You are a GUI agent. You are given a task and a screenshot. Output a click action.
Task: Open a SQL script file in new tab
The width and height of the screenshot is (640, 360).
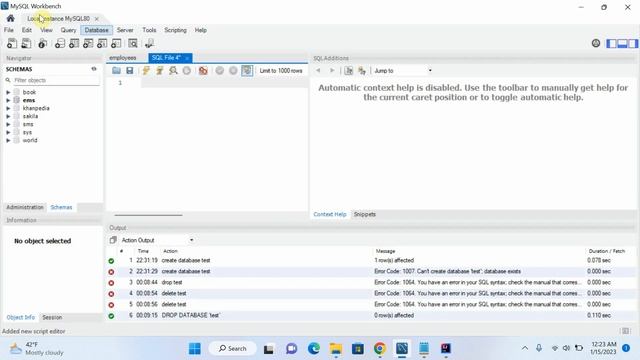[x=26, y=43]
